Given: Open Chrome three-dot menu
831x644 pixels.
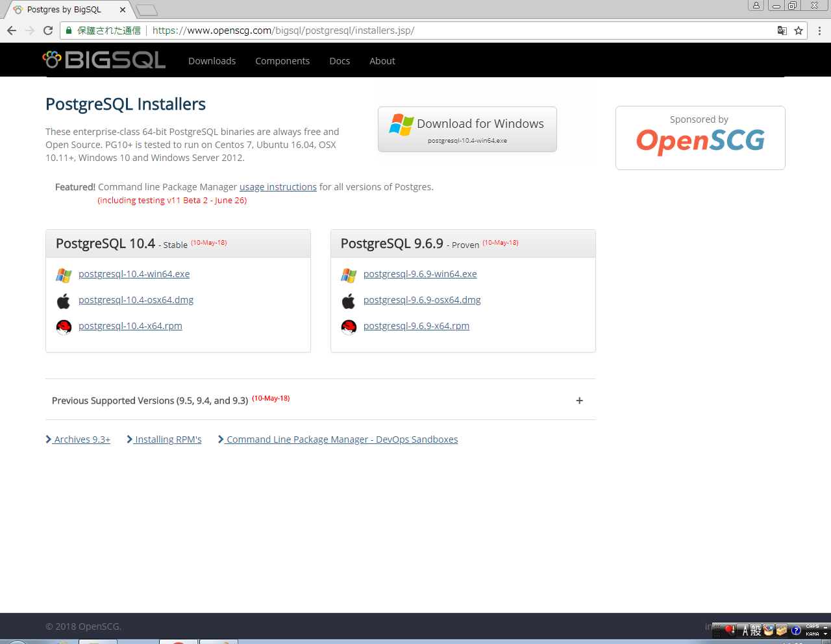Looking at the screenshot, I should [820, 31].
